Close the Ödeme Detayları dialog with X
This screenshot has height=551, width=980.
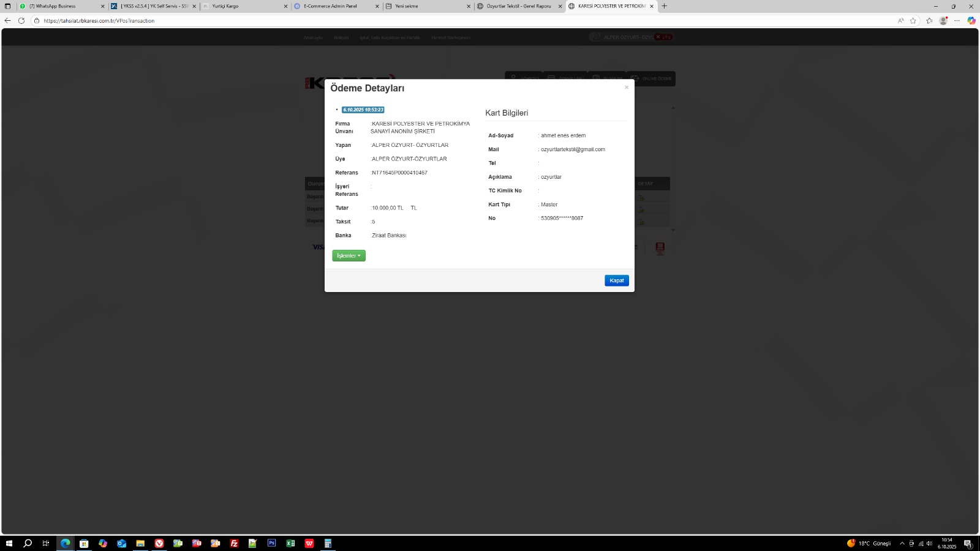click(626, 88)
